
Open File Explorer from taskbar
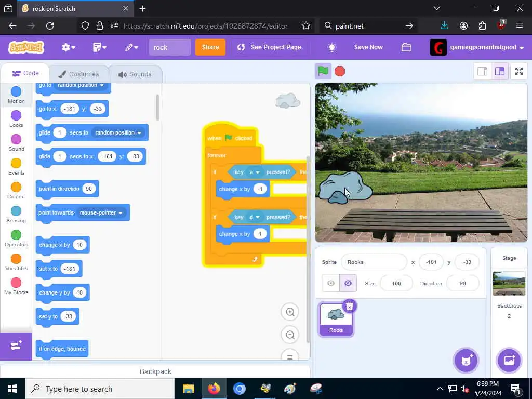188,389
